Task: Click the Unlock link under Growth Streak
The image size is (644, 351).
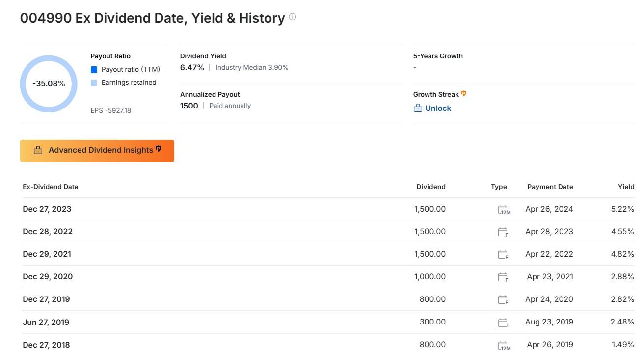Action: (438, 108)
